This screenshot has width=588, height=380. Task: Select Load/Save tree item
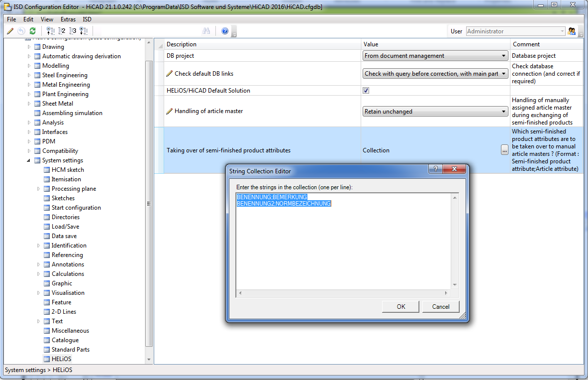pos(65,227)
